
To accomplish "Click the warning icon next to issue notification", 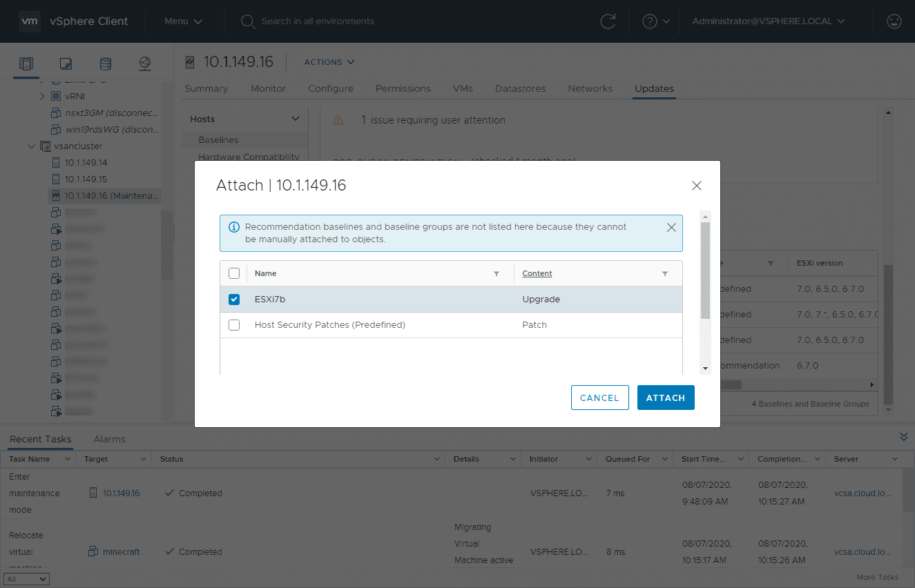I will tap(338, 119).
